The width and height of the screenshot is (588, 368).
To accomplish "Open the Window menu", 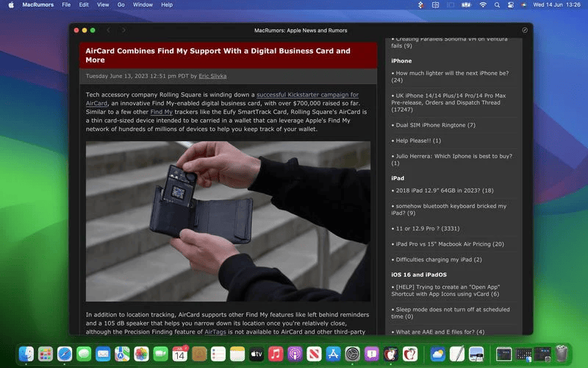I will point(143,4).
